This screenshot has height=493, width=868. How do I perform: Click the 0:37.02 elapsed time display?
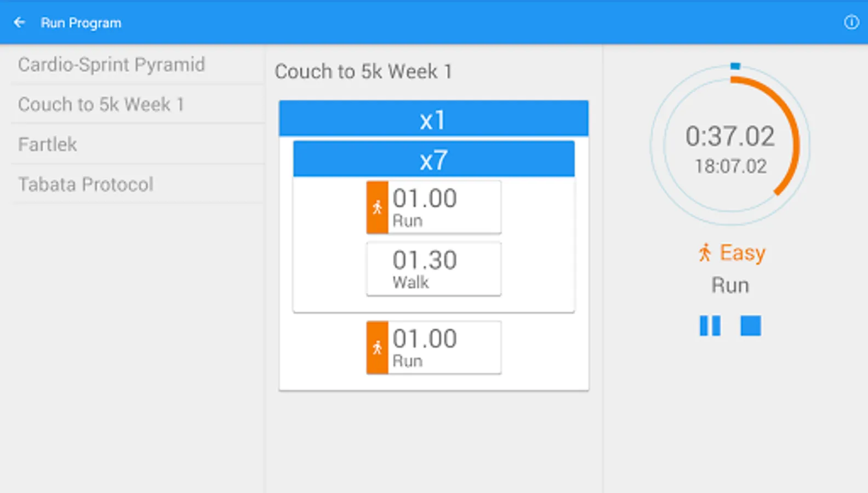(x=730, y=136)
